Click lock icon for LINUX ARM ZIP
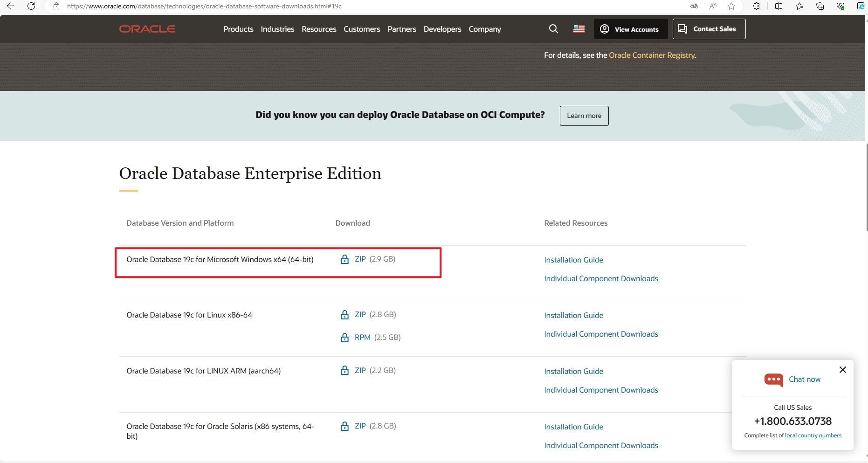The height and width of the screenshot is (463, 868). coord(345,370)
